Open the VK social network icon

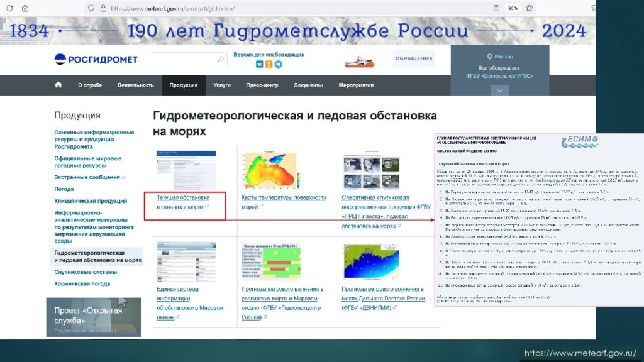tap(260, 65)
